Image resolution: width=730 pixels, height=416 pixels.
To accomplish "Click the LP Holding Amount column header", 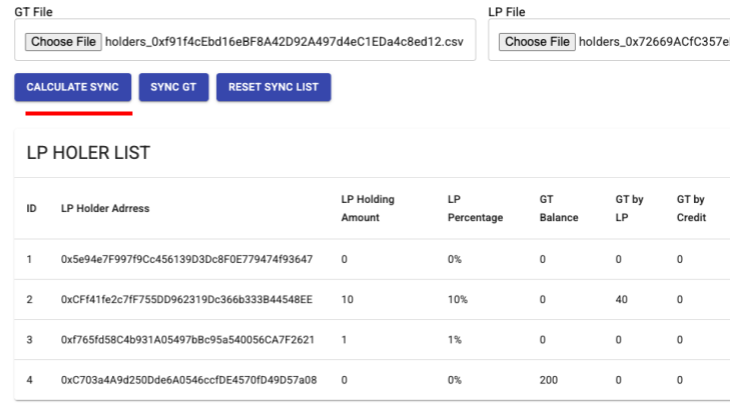I will pos(368,208).
